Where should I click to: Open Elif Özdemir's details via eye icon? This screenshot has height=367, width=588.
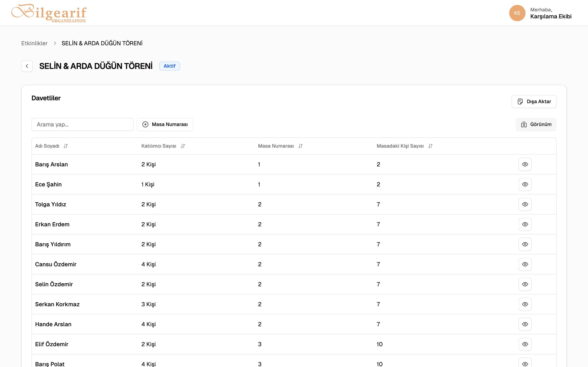525,344
